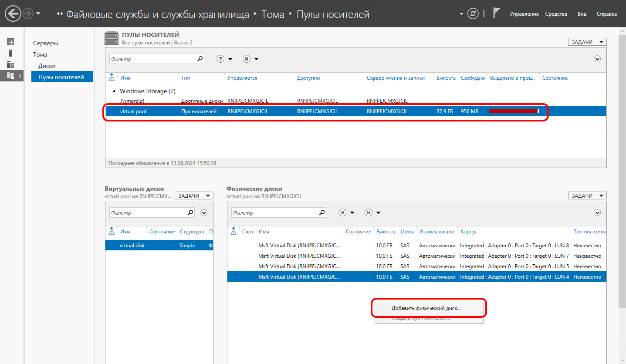Viewport: 626px width, 364px height.
Task: Sort physical disks by Корпус column
Action: 469,232
